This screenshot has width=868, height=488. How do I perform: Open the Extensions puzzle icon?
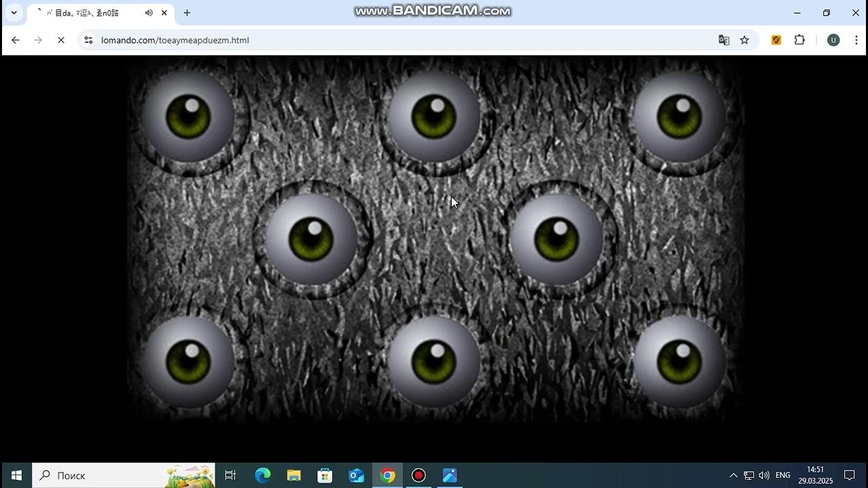[800, 40]
